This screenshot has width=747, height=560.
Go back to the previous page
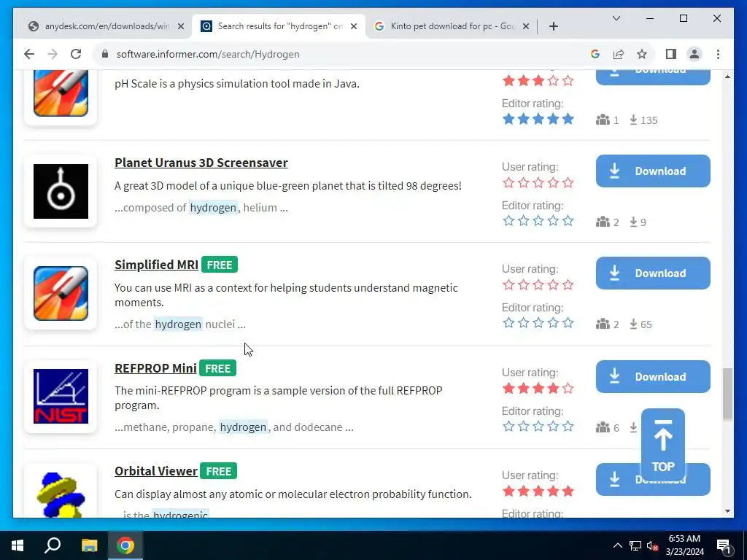29,54
